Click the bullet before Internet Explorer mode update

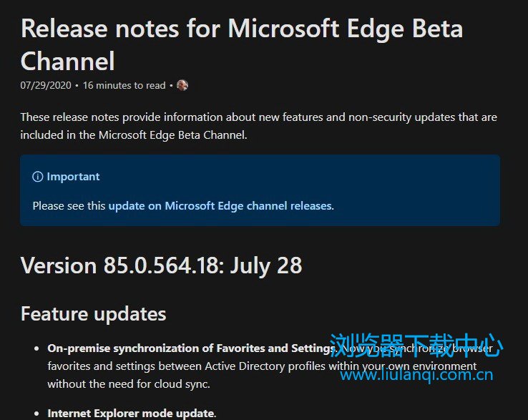coord(36,414)
